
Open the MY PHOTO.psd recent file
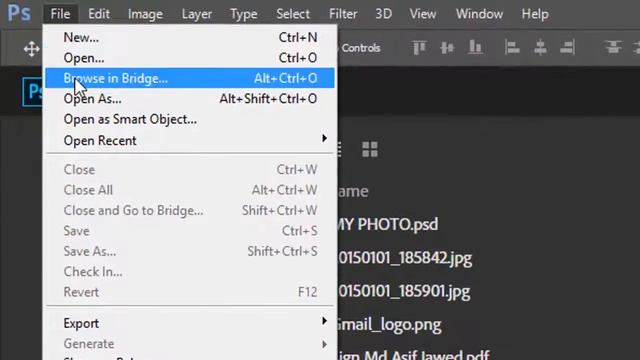388,224
